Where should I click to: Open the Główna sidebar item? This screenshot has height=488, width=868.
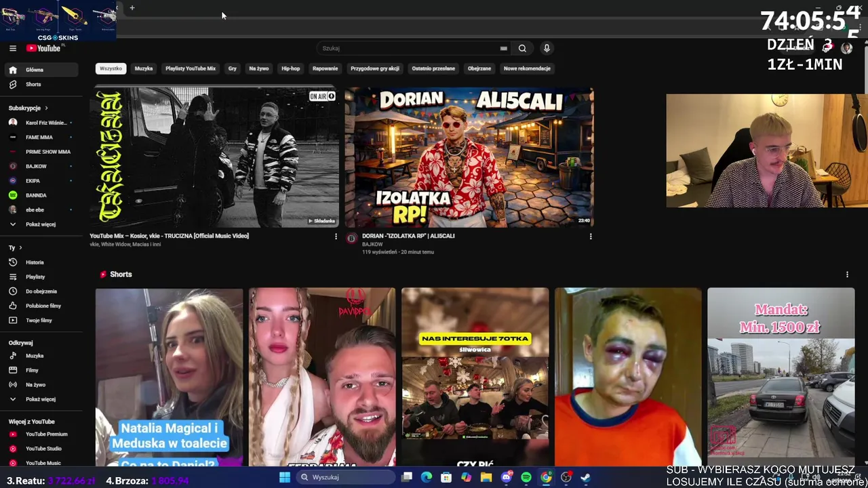42,70
